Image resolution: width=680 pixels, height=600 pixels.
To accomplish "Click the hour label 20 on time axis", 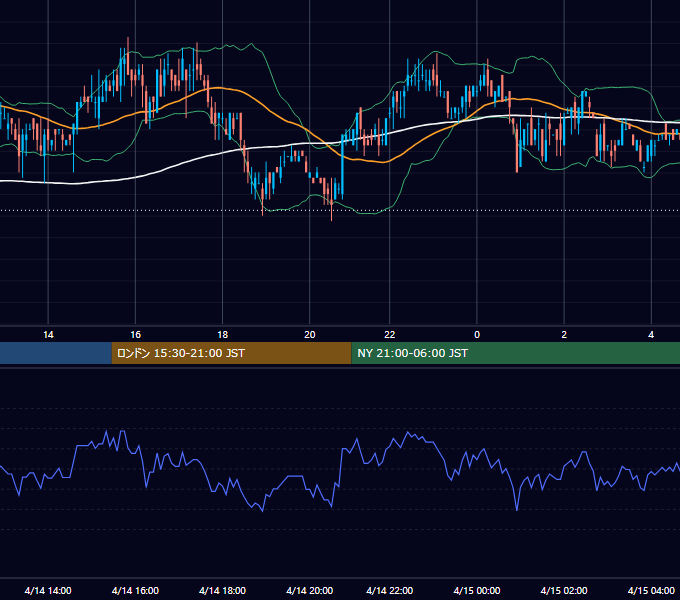I will 310,335.
